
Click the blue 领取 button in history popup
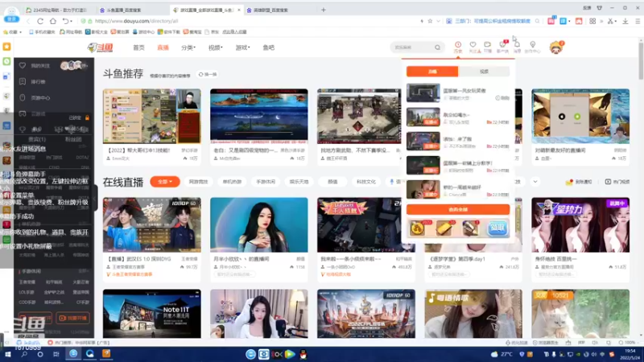[497, 228]
